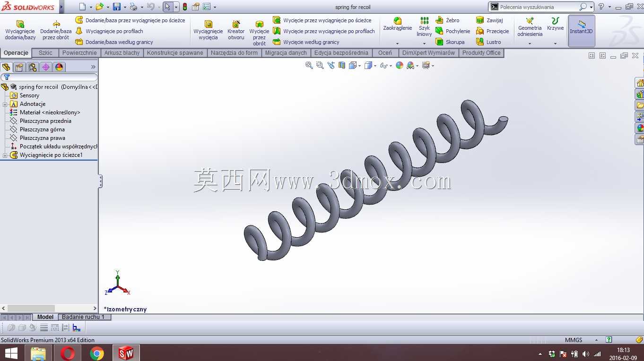Select the Żebro rib tool

447,20
